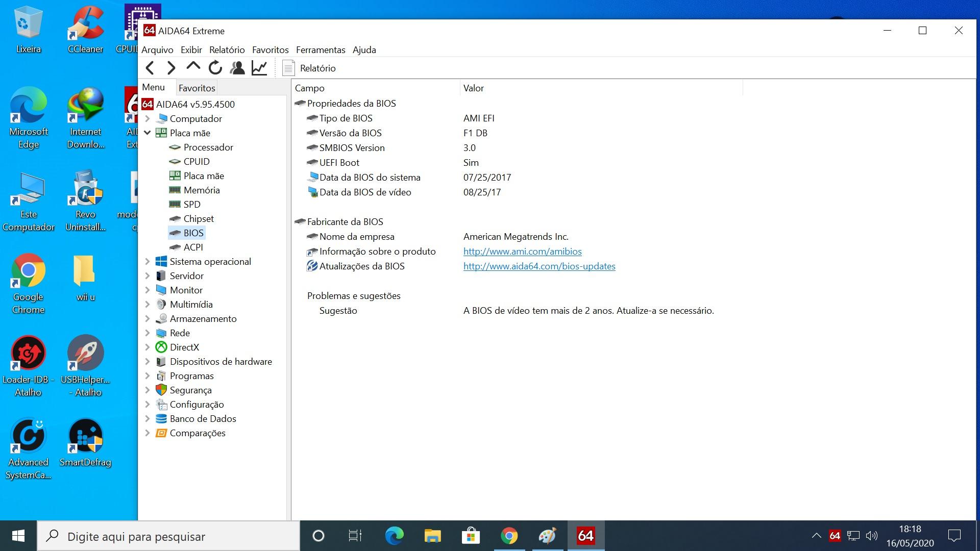The height and width of the screenshot is (551, 980).
Task: Select the Sugestão row
Action: coord(517,310)
